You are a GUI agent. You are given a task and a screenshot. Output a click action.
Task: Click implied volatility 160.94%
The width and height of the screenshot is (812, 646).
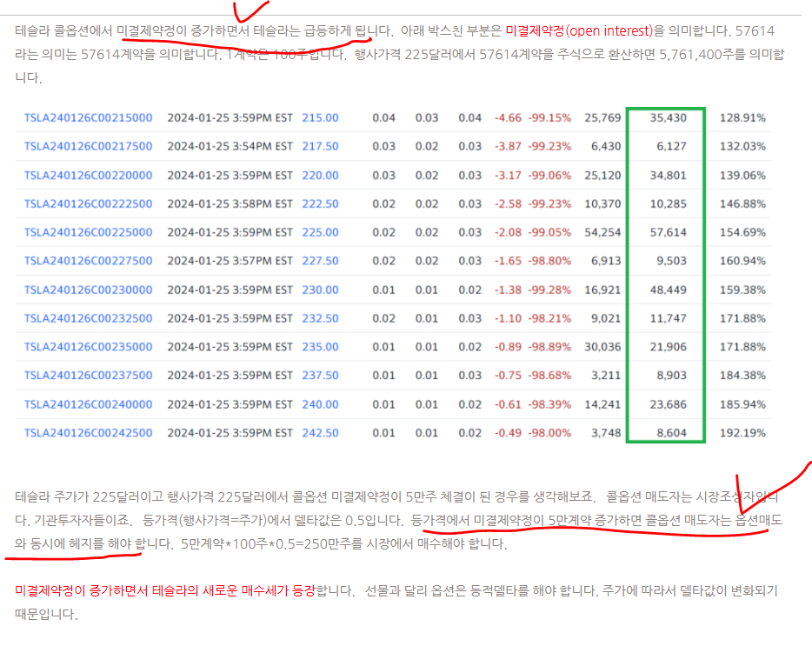coord(742,261)
